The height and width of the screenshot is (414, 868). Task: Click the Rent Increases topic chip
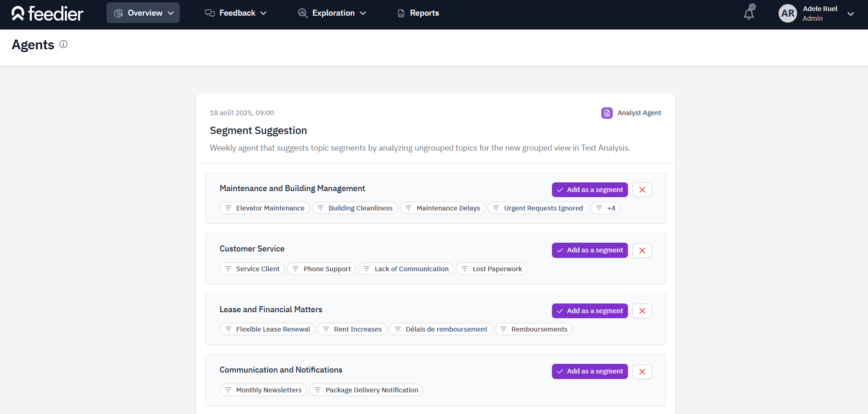[352, 329]
